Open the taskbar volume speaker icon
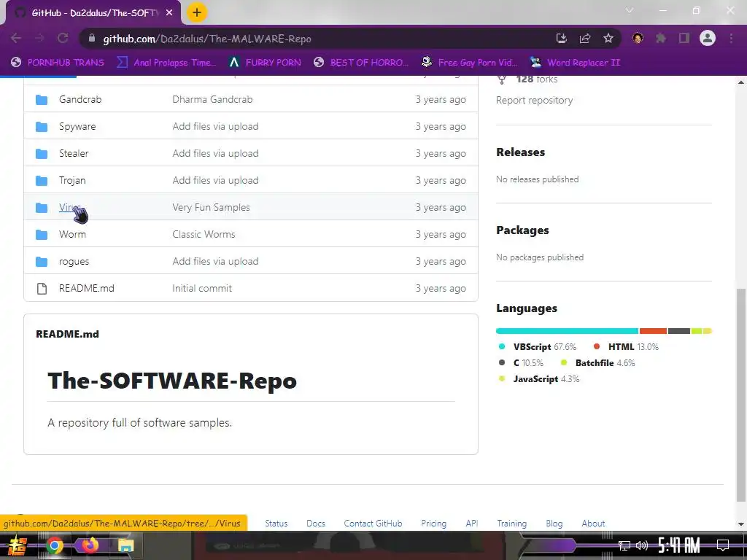747x560 pixels. tap(642, 545)
